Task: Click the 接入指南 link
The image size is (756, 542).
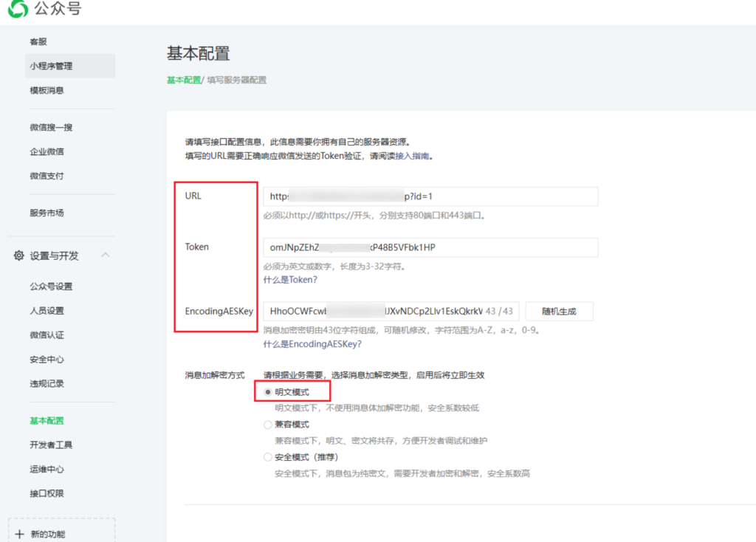Action: point(413,156)
